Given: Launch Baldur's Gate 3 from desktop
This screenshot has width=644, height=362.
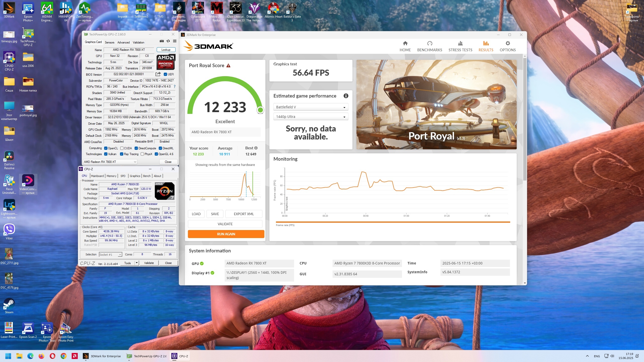Looking at the screenshot, I should [292, 12].
